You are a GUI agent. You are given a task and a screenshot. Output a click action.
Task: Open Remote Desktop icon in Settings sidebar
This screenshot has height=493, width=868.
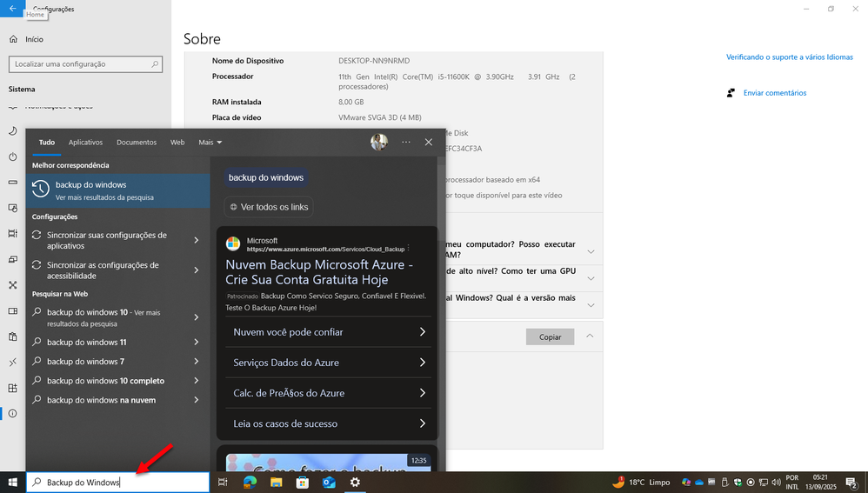point(13,363)
